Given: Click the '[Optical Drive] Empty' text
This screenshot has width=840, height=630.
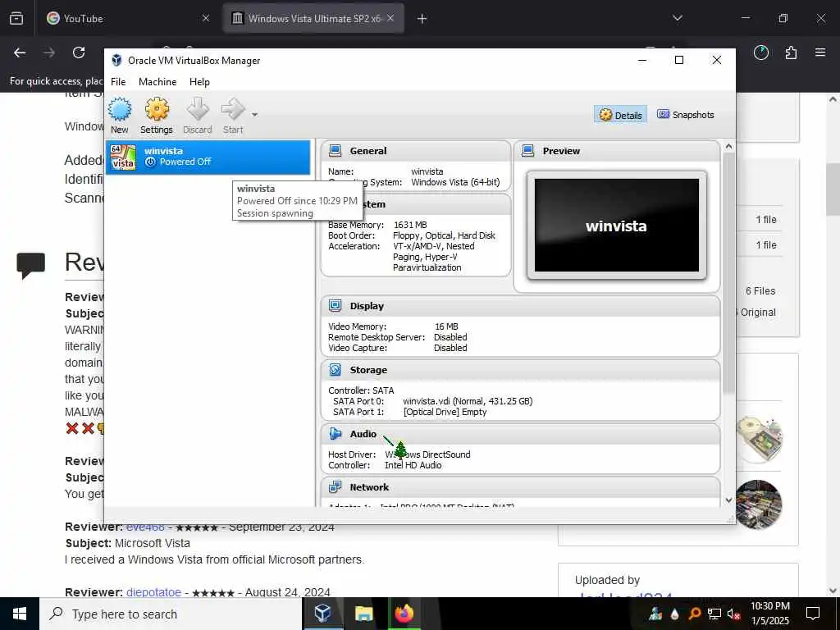Looking at the screenshot, I should coord(445,412).
